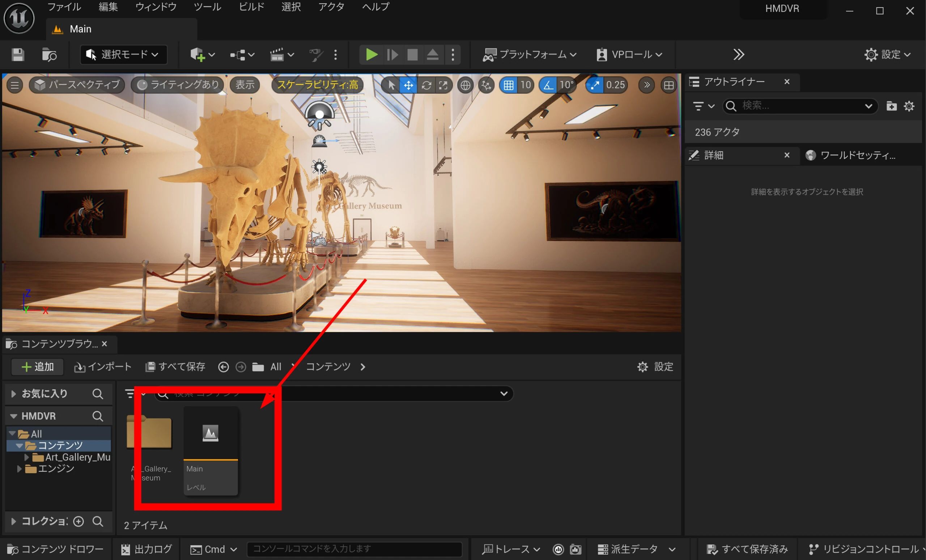The width and height of the screenshot is (926, 560).
Task: Select the rotate gizmo tool in the viewport
Action: click(x=426, y=85)
